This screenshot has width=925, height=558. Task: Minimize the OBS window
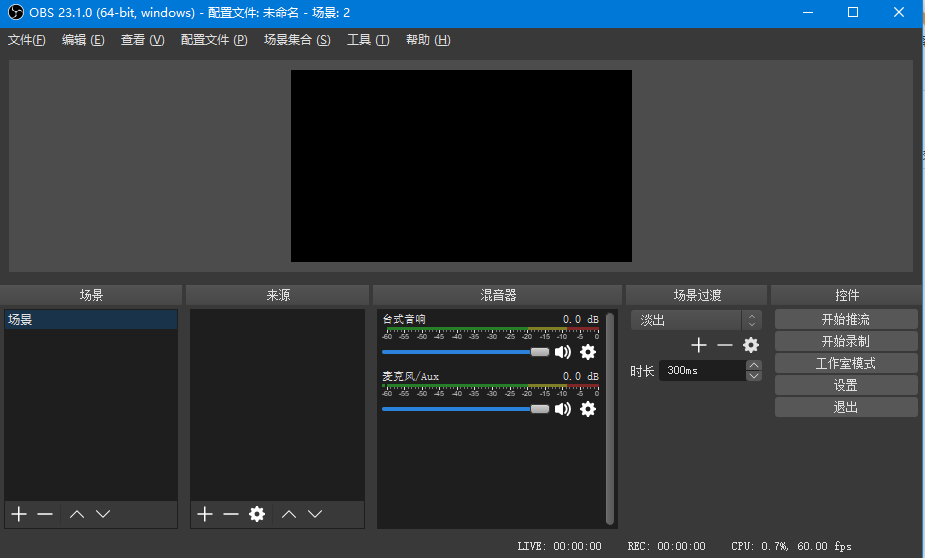[808, 12]
